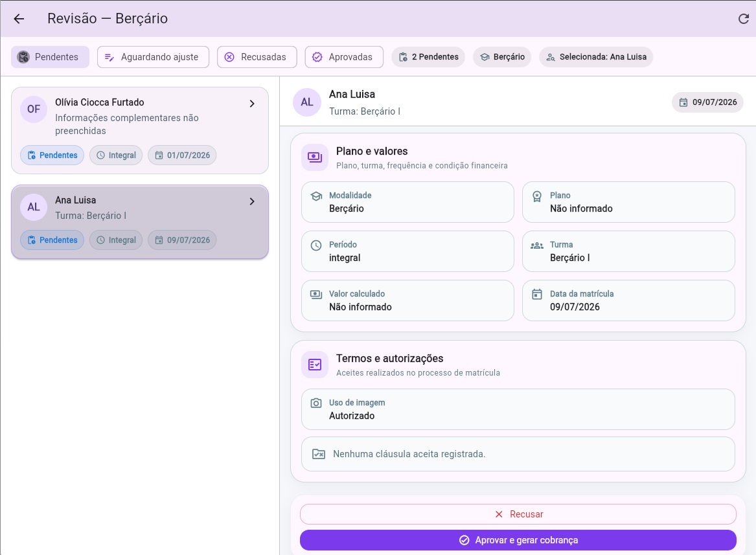The height and width of the screenshot is (555, 756).
Task: Toggle the Pendentes filter chip
Action: pyautogui.click(x=50, y=57)
